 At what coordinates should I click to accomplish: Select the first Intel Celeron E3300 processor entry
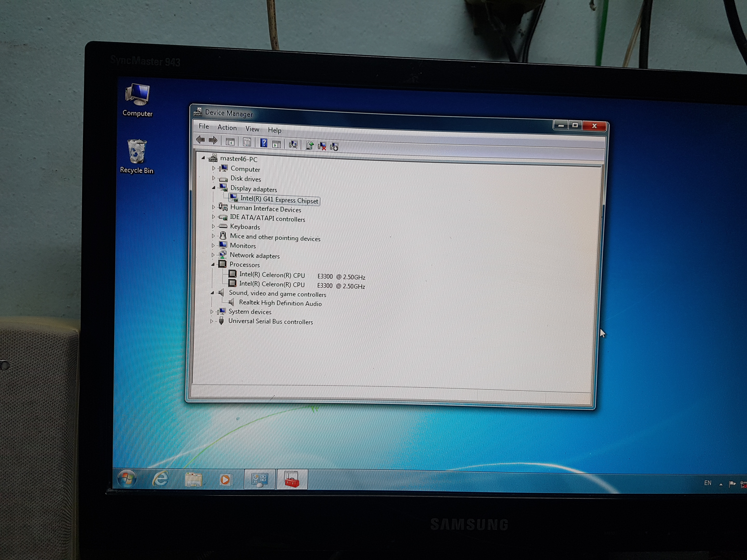point(302,276)
